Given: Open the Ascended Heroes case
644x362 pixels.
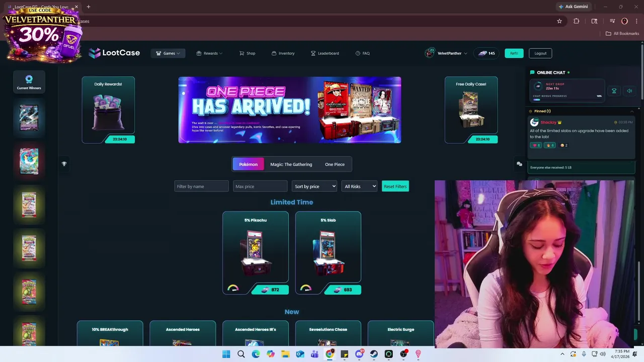Looking at the screenshot, I should (x=183, y=334).
